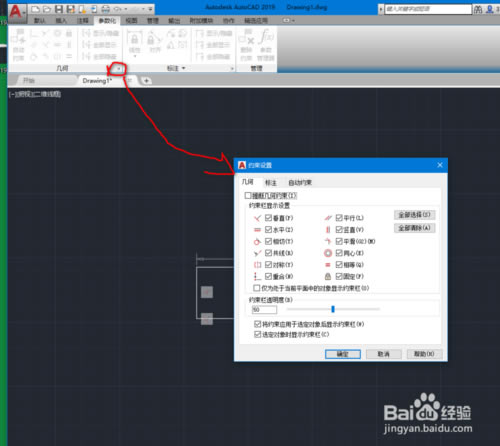Click the 确定 OK button
This screenshot has height=446, width=500.
(343, 354)
